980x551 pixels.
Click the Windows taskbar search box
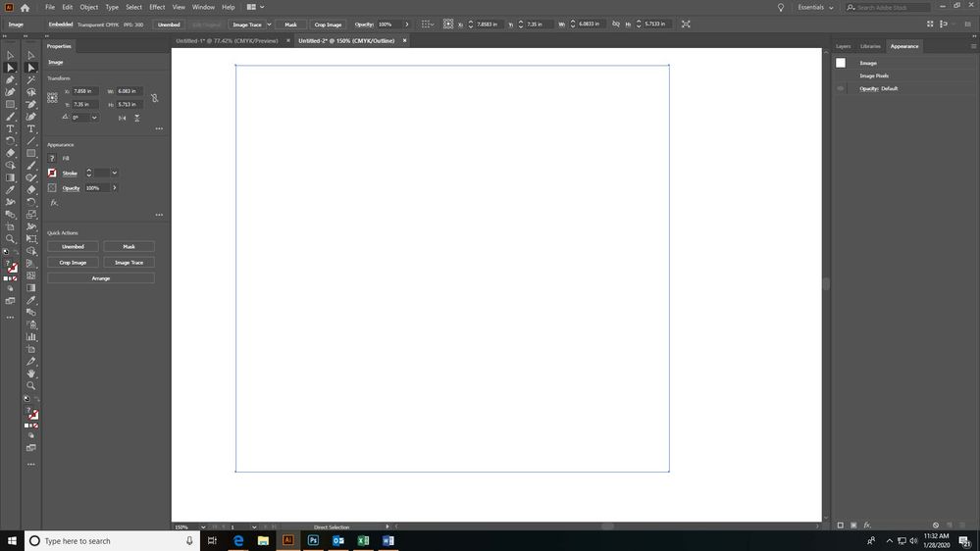pos(113,541)
